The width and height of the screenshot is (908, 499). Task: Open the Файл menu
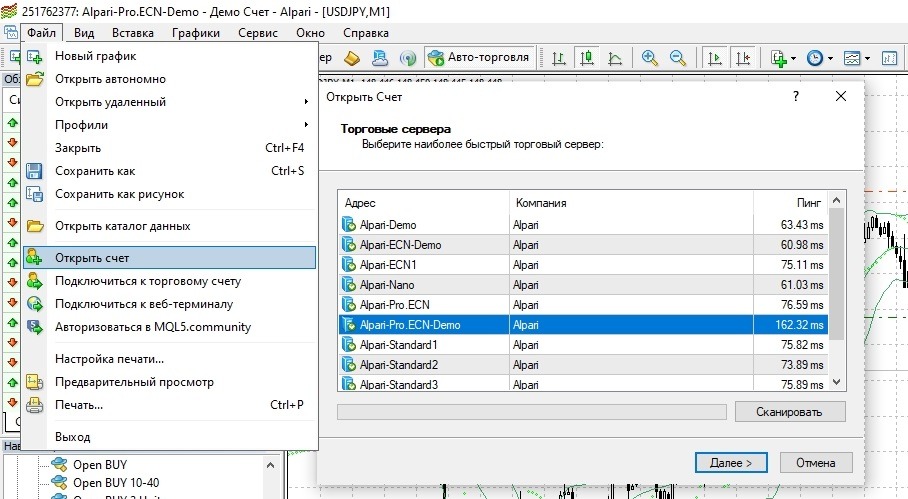42,33
